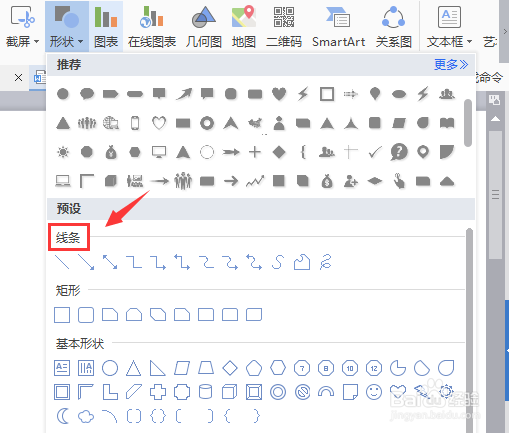The width and height of the screenshot is (509, 433).
Task: Click the preset shapes list scrollbar
Action: point(469,330)
